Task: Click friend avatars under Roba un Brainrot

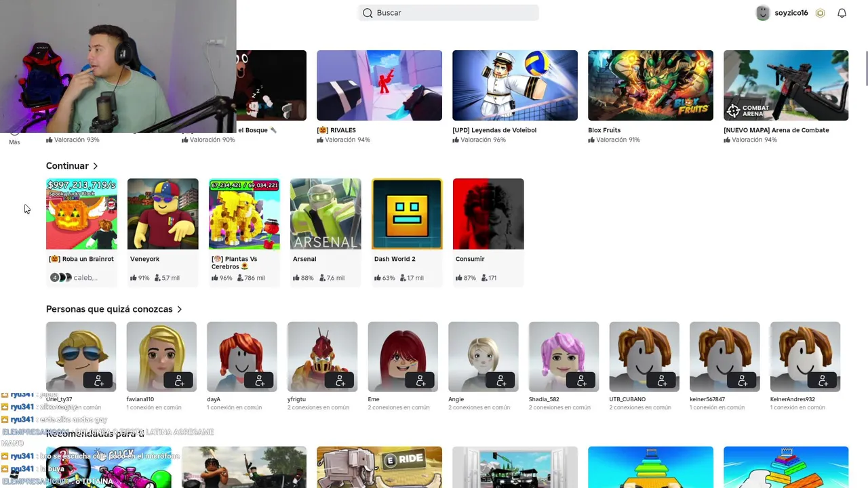Action: (61, 278)
